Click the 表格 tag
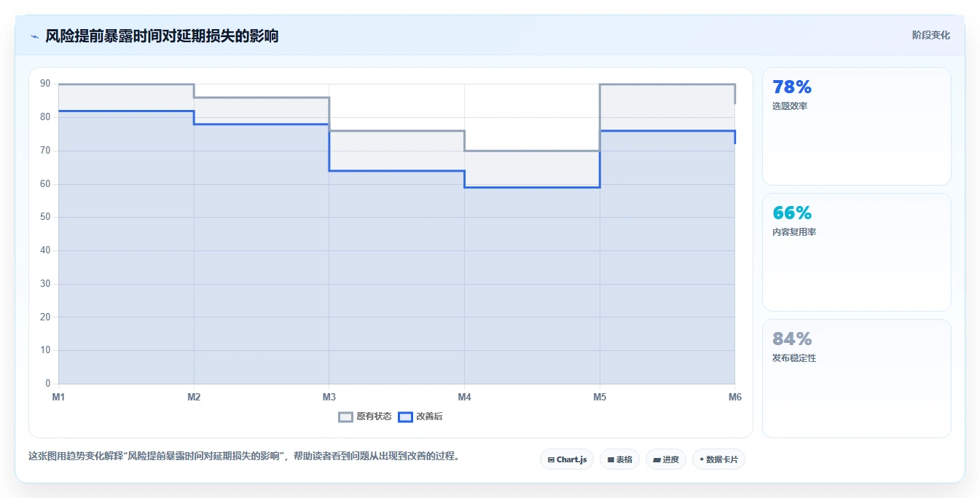Screen dimensions: 980x498 [x=620, y=459]
